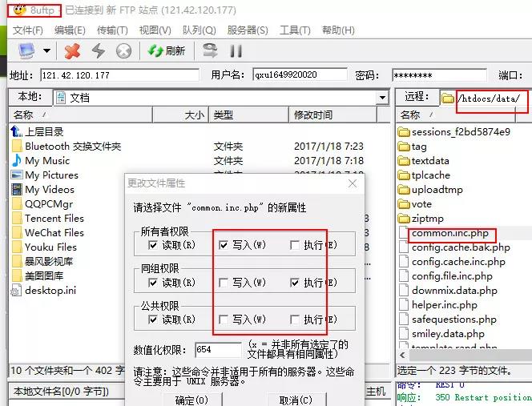532x406 pixels.
Task: Open the 编辑(E) menu
Action: pos(70,30)
